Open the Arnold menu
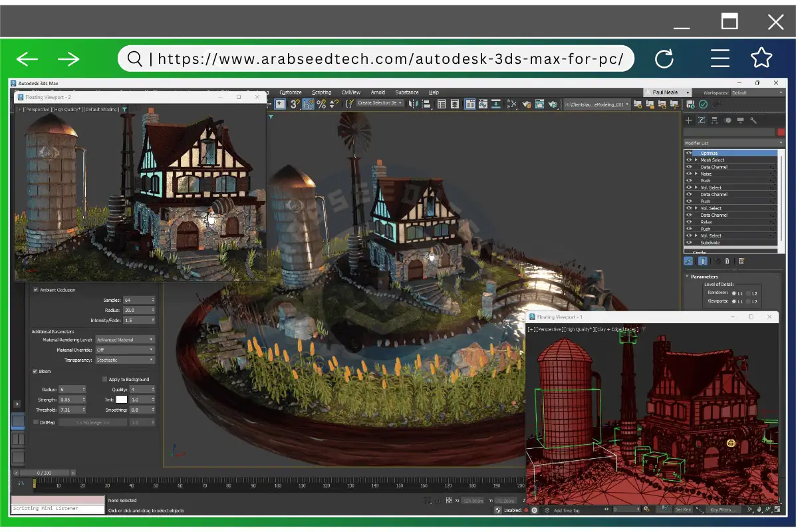The height and width of the screenshot is (532, 798). tap(378, 92)
